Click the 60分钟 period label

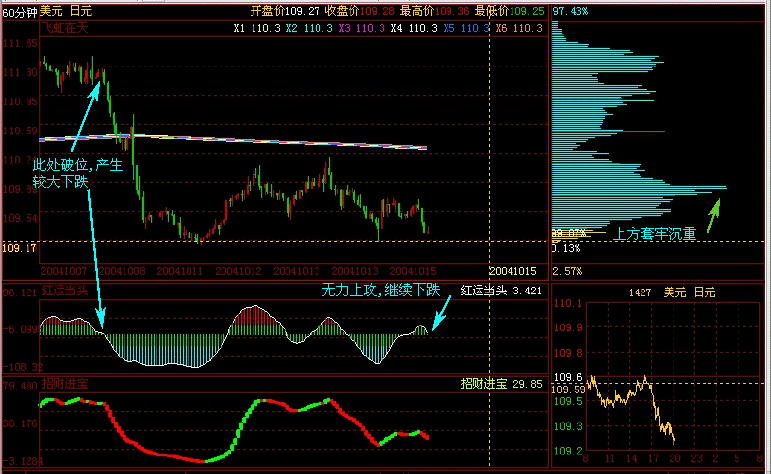[20, 12]
